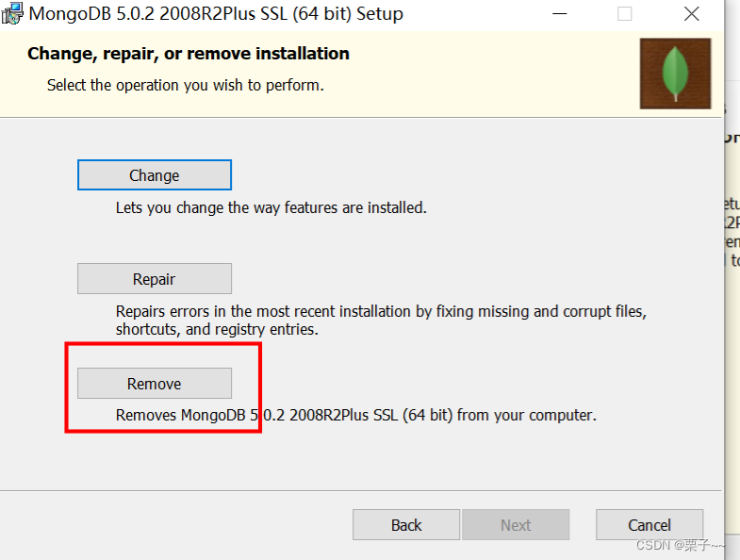Click the "Lets you change" description text
Image resolution: width=740 pixels, height=560 pixels.
(x=271, y=207)
